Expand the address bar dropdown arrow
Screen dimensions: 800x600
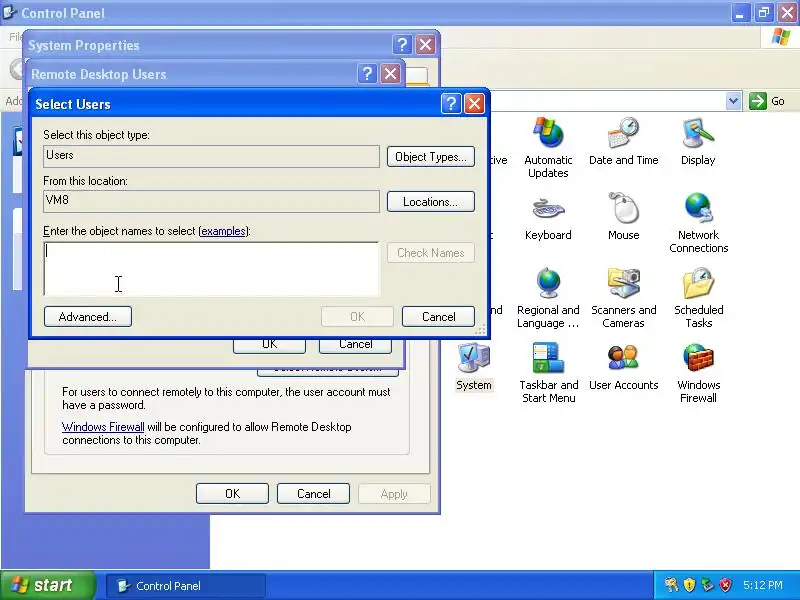(x=733, y=101)
